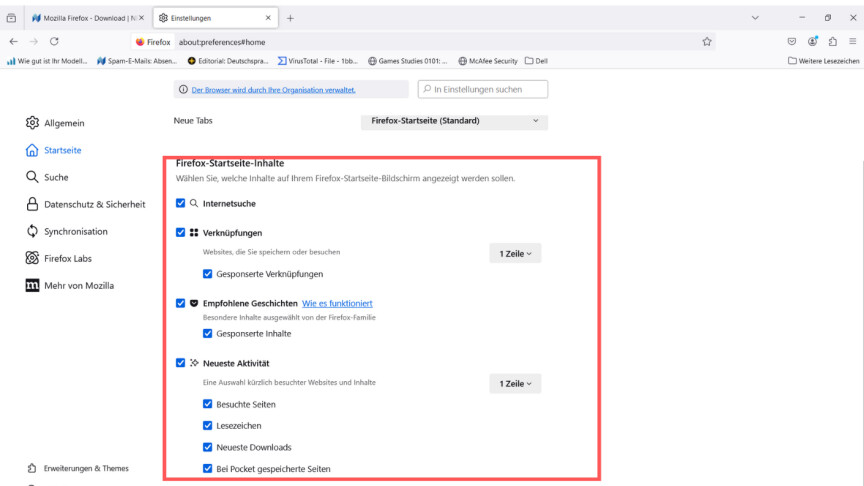
Task: Bookmark this page with the star
Action: 707,42
